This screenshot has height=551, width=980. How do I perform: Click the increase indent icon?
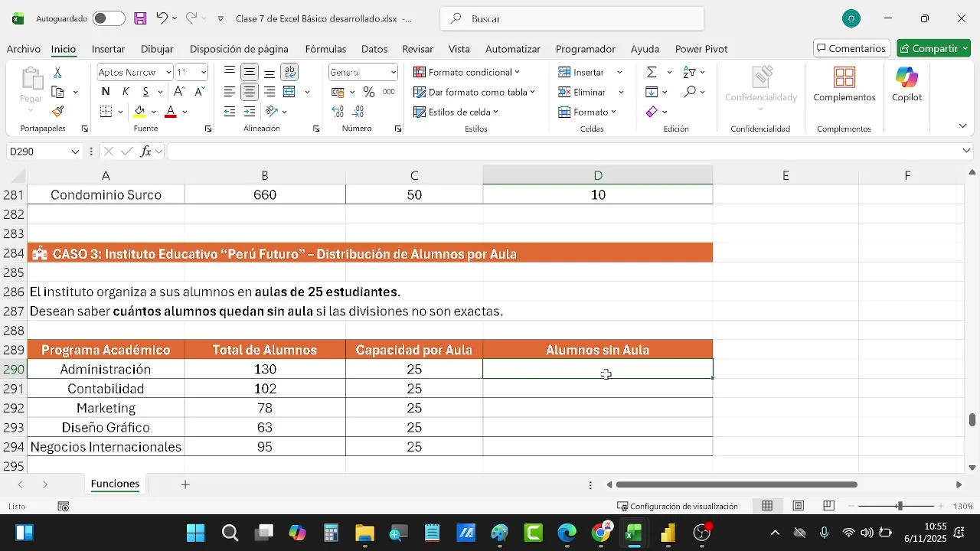coord(250,112)
